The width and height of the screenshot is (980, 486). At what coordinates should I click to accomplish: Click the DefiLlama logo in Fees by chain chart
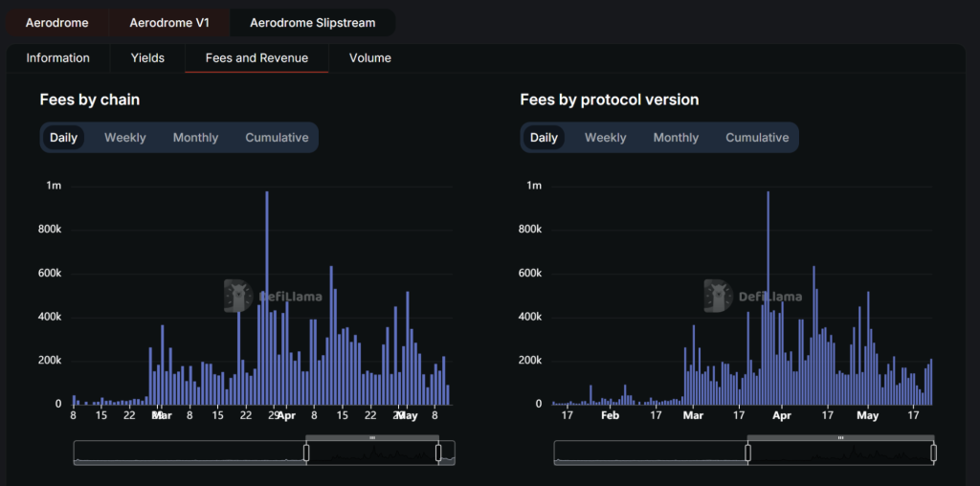point(235,296)
